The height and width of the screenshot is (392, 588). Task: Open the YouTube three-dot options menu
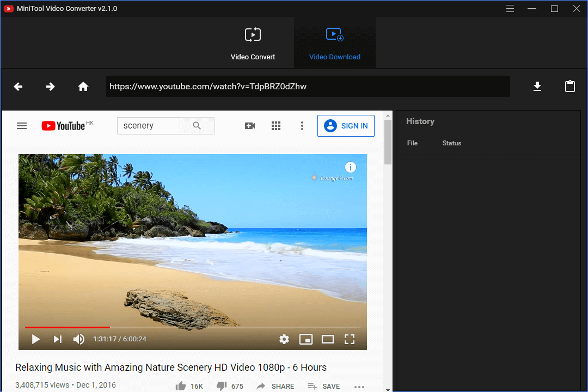coord(302,126)
